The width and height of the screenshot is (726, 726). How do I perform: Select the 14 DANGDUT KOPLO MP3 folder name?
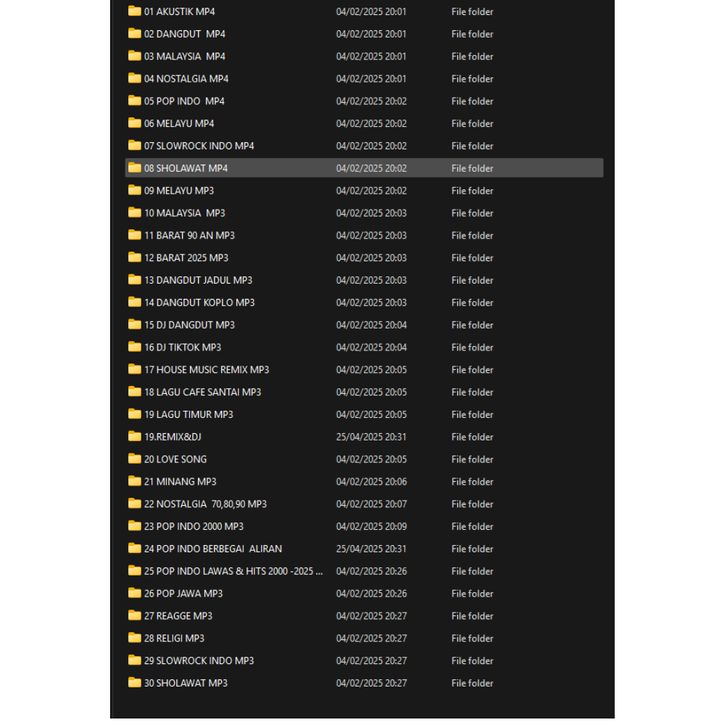[199, 303]
